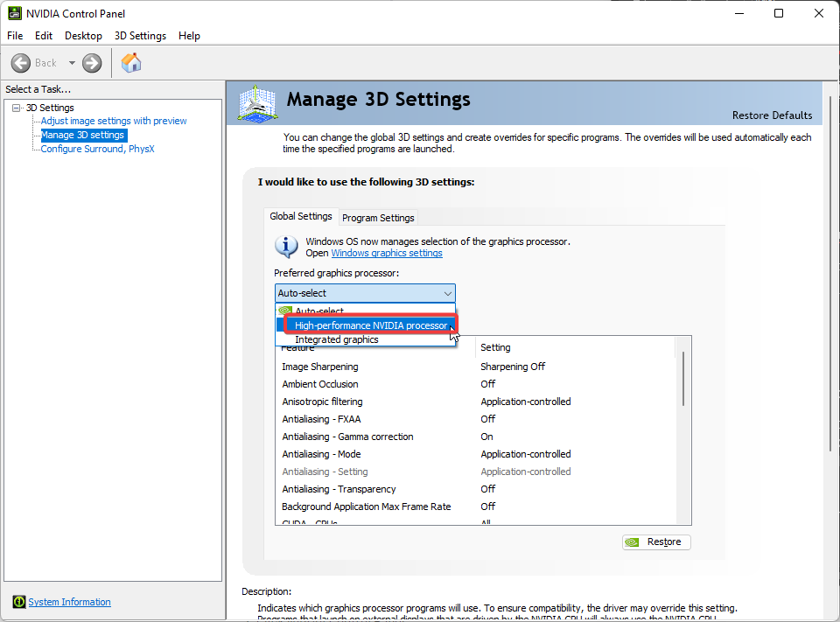Click the Restore button
Viewport: 840px width, 622px height.
[x=656, y=542]
